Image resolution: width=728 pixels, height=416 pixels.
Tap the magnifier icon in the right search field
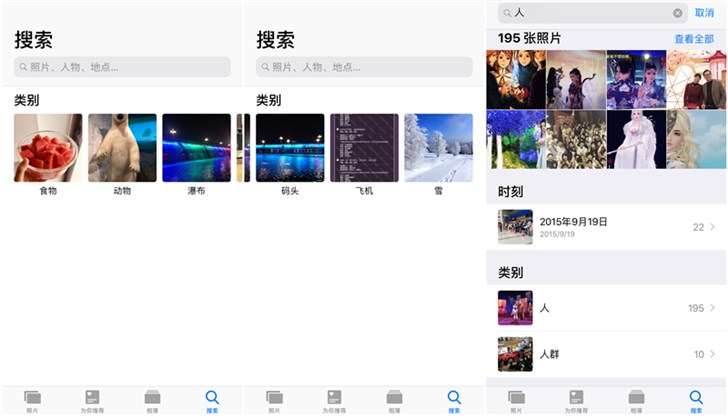pyautogui.click(x=507, y=13)
